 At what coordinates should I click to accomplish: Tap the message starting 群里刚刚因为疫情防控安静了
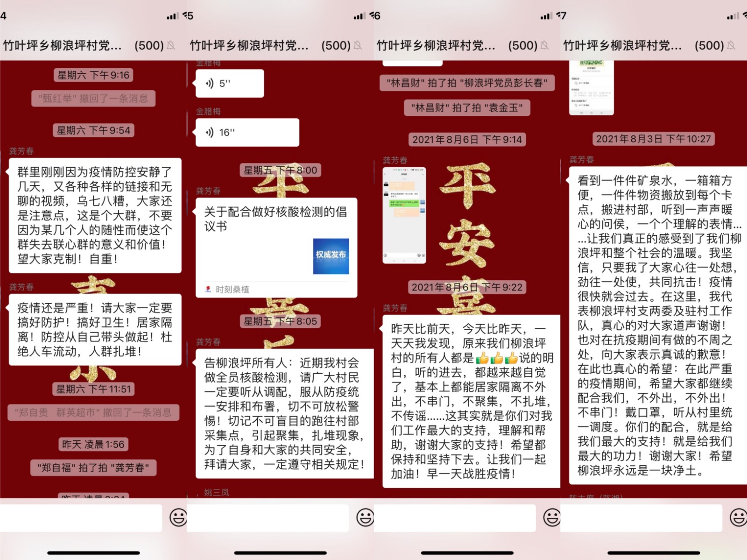click(95, 215)
